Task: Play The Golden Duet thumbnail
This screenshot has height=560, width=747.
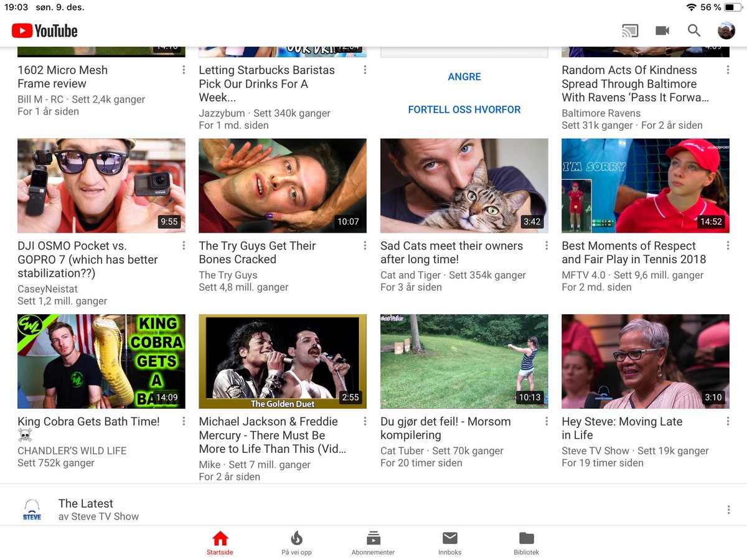Action: [x=283, y=362]
